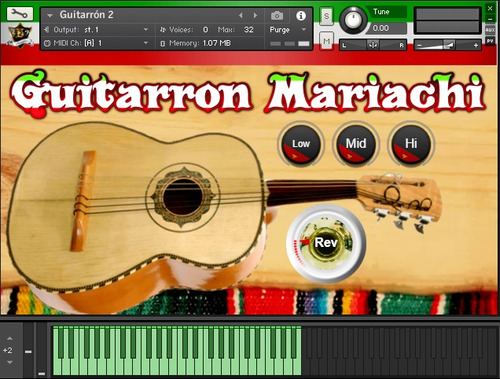Click the speaker icon beside Output

point(47,30)
